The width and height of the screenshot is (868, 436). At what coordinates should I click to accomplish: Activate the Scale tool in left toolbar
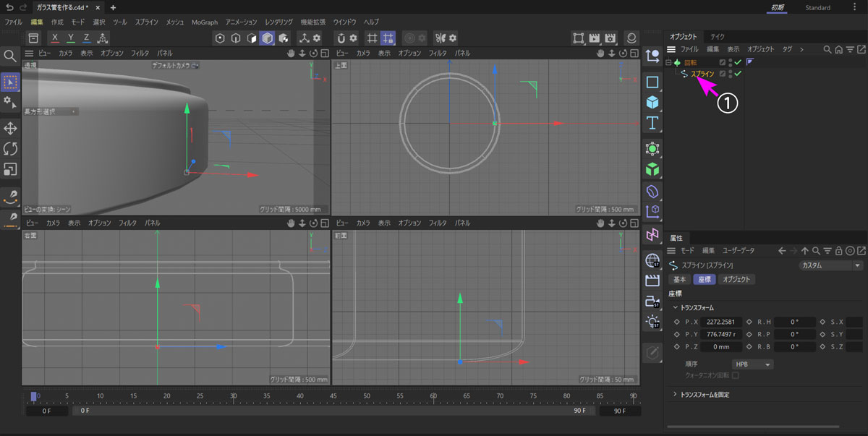coord(11,169)
